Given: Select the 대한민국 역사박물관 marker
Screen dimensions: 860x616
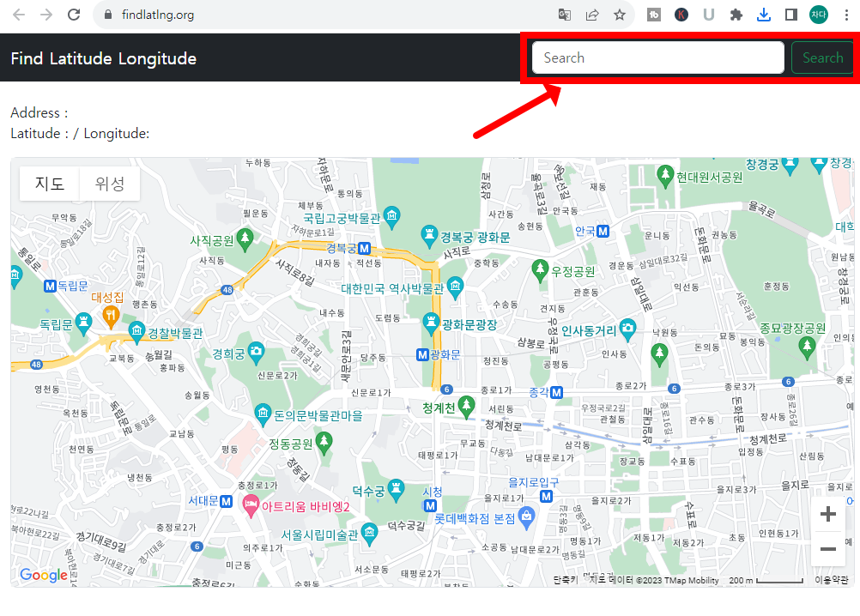Looking at the screenshot, I should (x=455, y=288).
